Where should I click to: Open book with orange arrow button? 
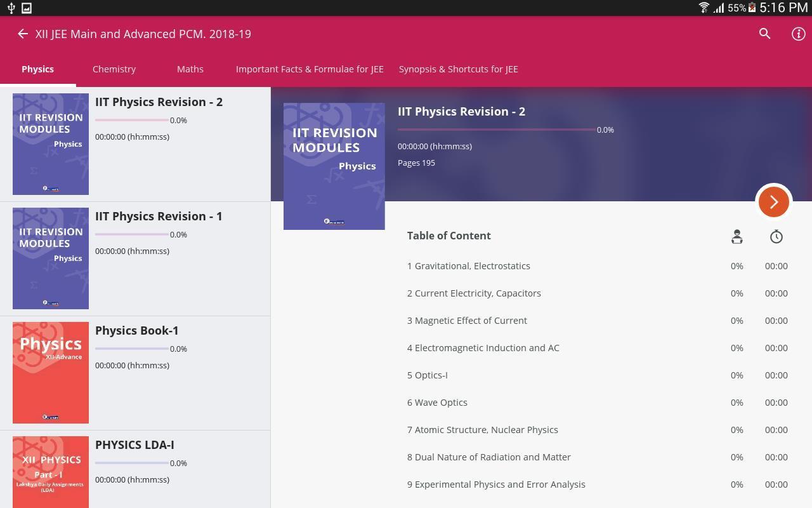click(x=773, y=202)
